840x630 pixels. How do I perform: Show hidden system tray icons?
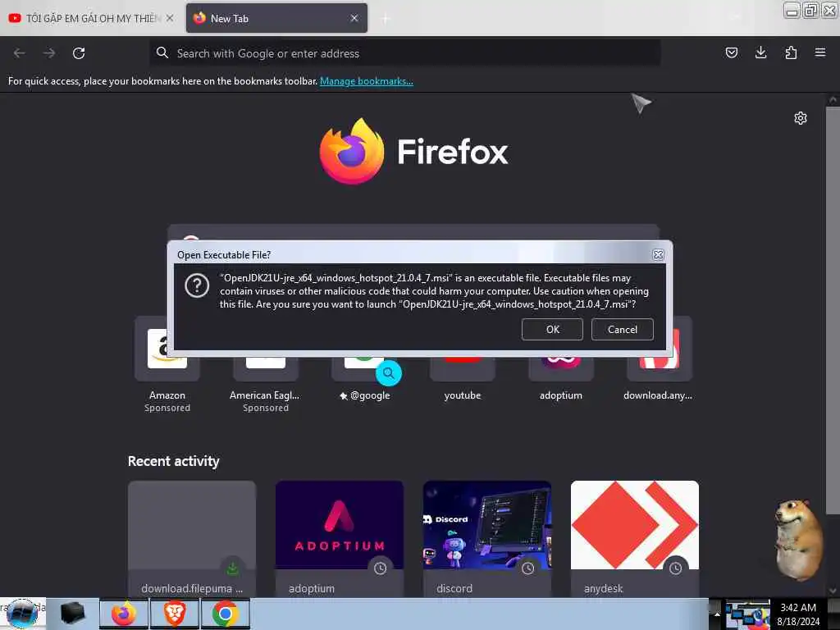click(717, 614)
